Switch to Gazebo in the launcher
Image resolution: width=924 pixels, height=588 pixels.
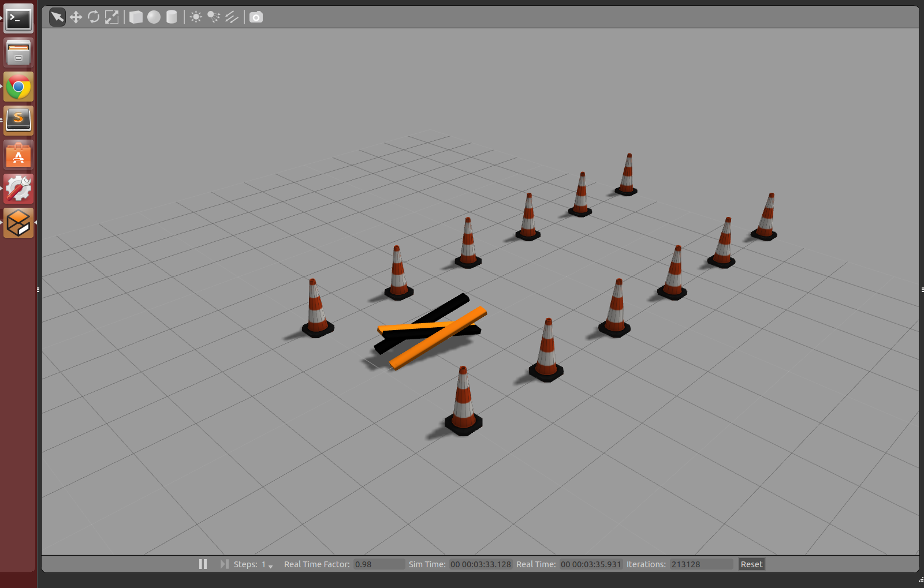18,223
